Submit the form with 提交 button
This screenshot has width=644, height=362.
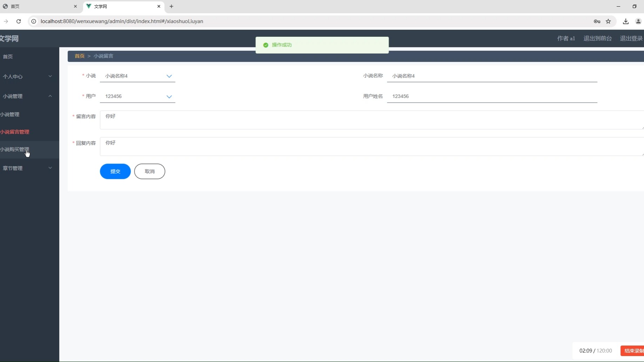(x=115, y=172)
